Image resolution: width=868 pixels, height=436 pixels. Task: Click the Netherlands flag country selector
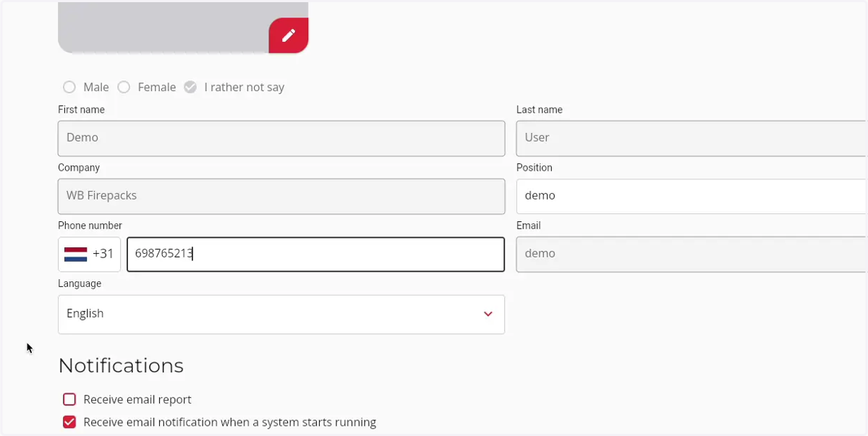pos(89,255)
